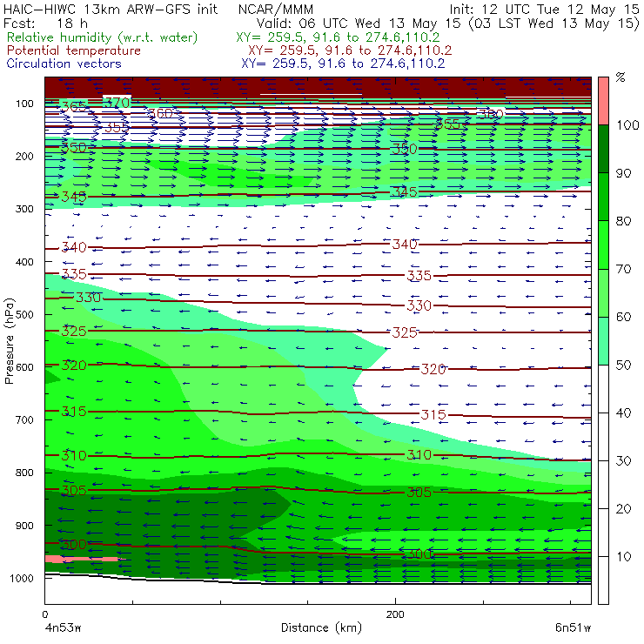Click the left-hand "340" contour label

[74, 247]
